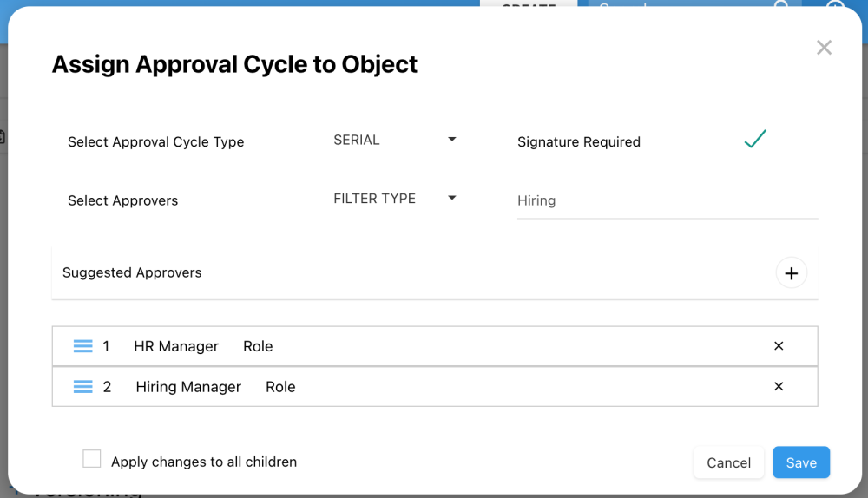Click the arrow next to SERIAL

coord(451,140)
